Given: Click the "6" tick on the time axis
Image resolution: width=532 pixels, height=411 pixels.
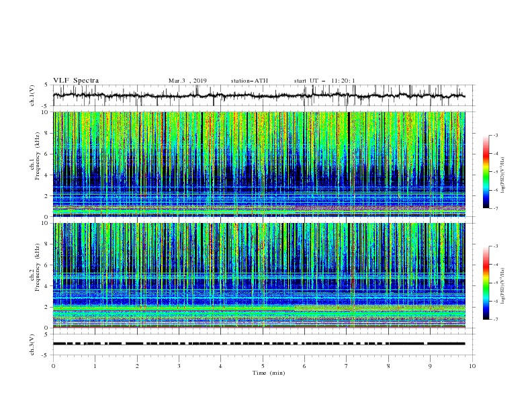Looking at the screenshot, I should pos(304,366).
